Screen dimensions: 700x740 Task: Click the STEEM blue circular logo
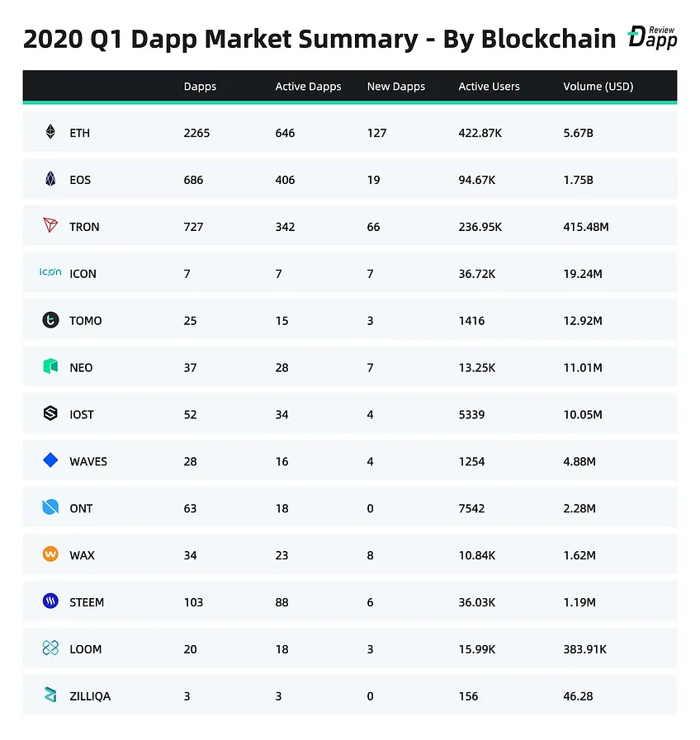point(50,601)
